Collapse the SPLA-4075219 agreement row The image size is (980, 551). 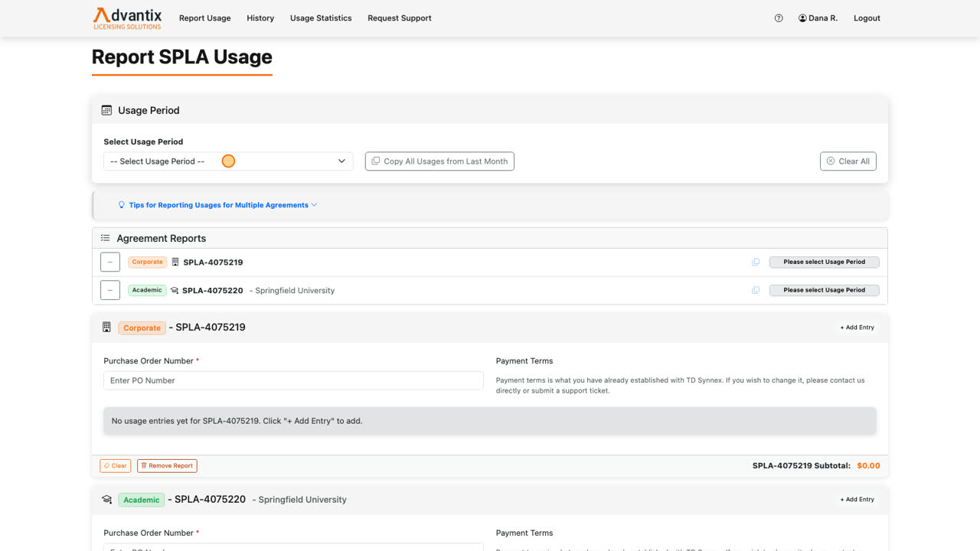[110, 262]
